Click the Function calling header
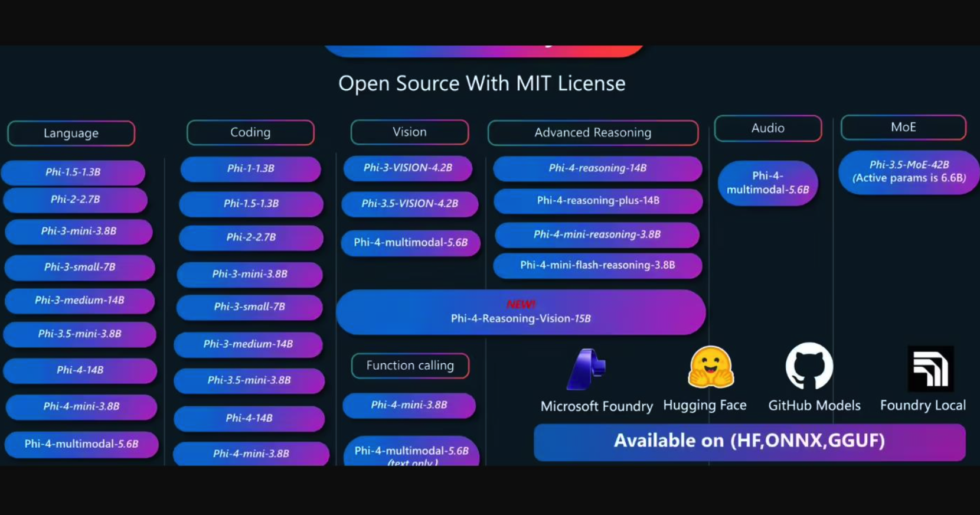 click(410, 366)
